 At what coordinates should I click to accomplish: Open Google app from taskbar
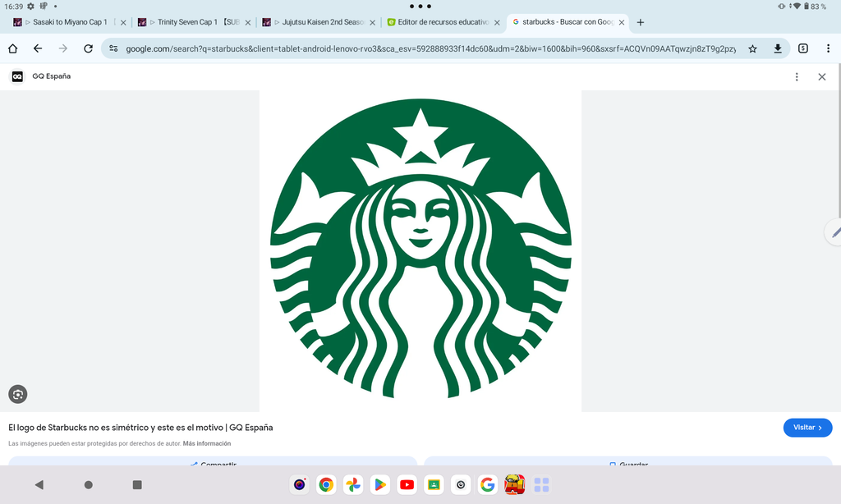point(488,485)
